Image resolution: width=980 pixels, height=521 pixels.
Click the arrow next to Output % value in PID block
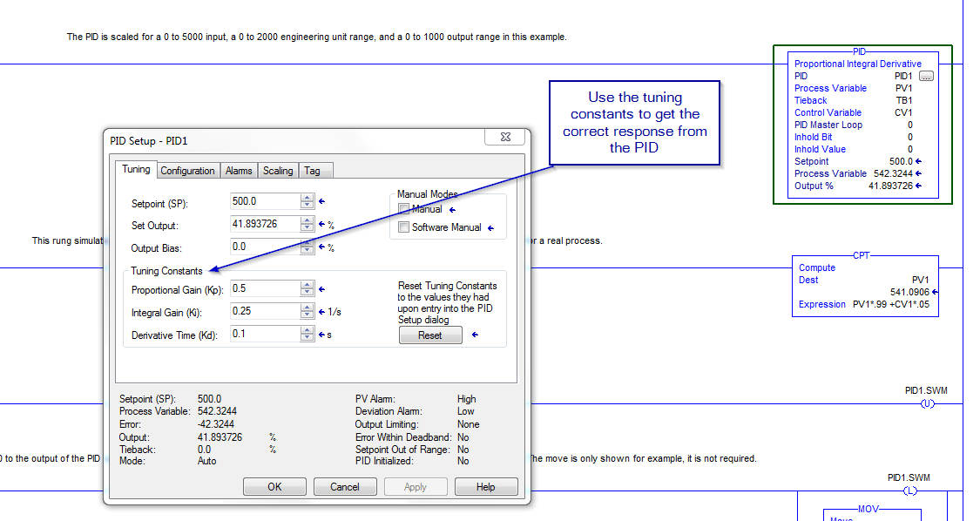[920, 186]
